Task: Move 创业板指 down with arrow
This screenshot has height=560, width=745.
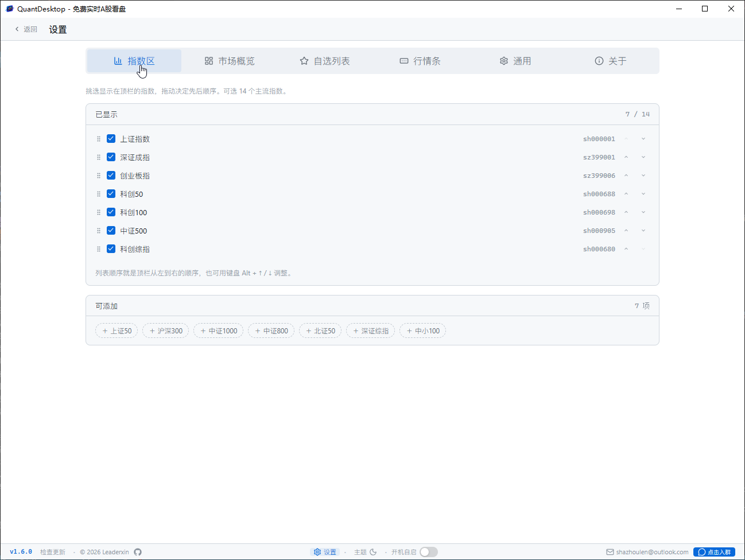Action: click(643, 176)
